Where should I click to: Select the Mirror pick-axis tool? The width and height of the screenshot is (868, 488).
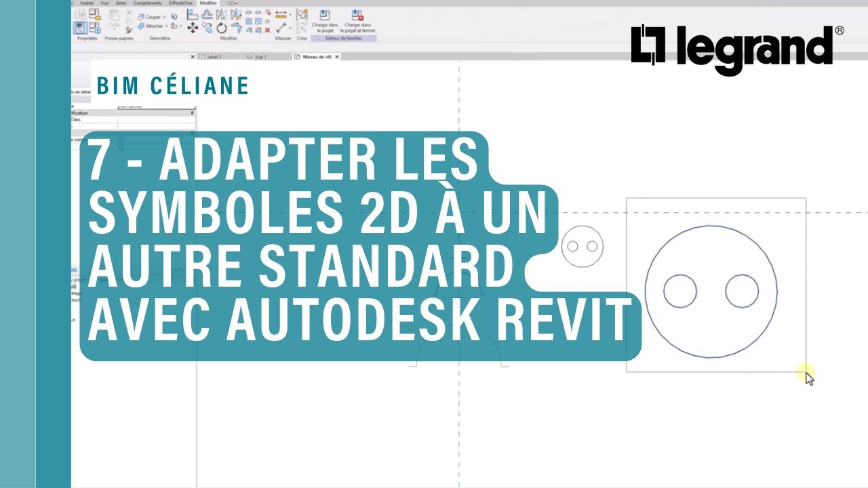222,15
